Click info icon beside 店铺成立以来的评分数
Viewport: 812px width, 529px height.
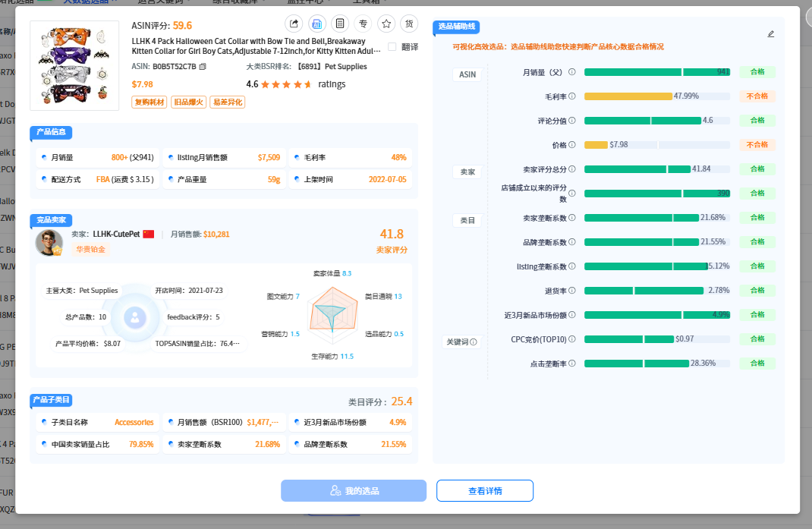point(571,194)
